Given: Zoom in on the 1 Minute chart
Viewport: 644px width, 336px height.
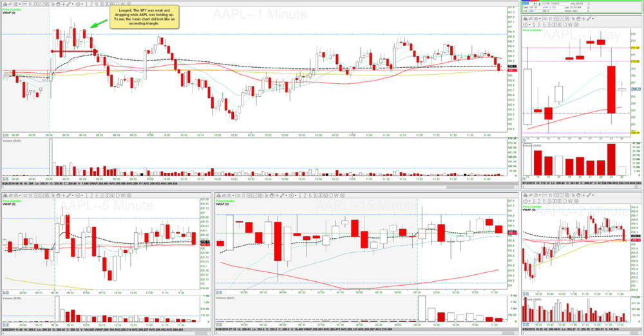Looking at the screenshot, I should [36, 4].
